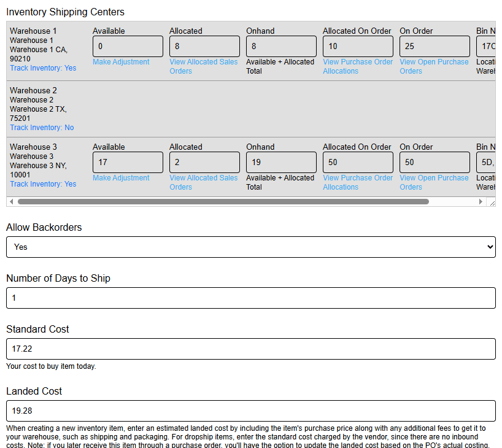Click Warehouse 3 Onhand field showing 19
Viewport: 502px width, 448px height.
(281, 163)
